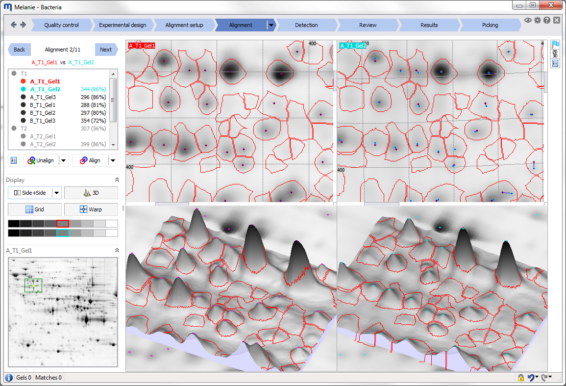Click the Gels 0 status bar entry
566x386 pixels.
tap(23, 378)
